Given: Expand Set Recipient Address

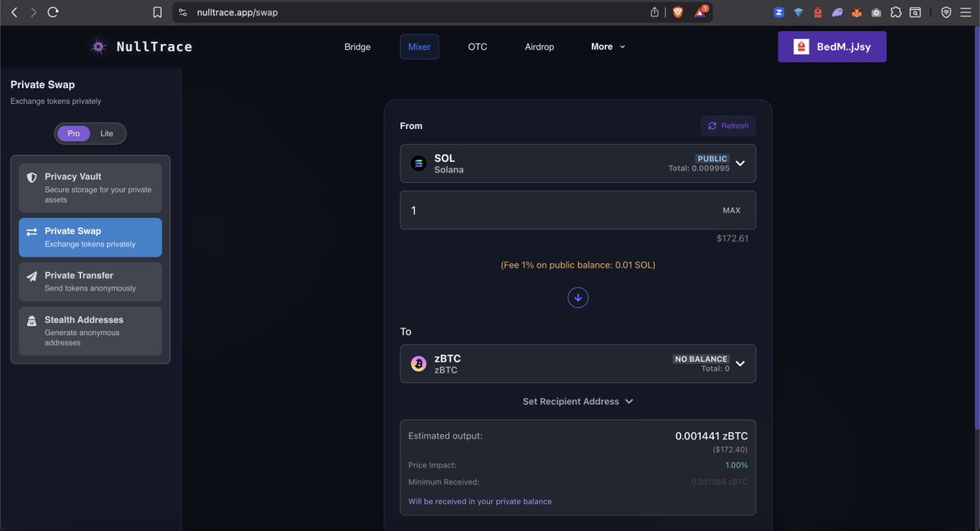Looking at the screenshot, I should click(x=578, y=401).
